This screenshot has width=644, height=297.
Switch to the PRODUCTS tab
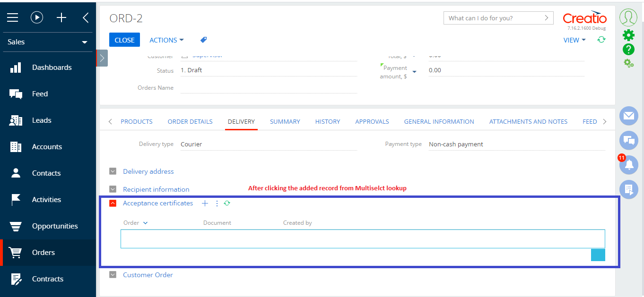(x=136, y=121)
